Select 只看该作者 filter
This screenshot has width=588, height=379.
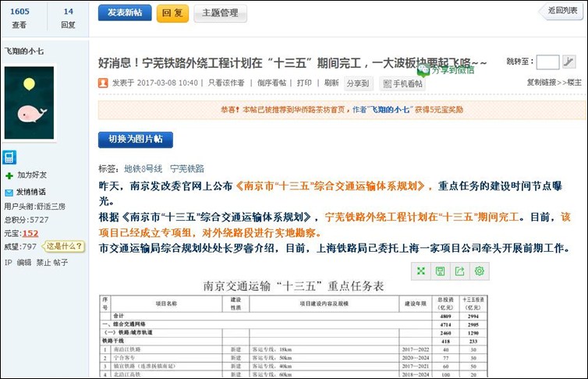click(226, 83)
